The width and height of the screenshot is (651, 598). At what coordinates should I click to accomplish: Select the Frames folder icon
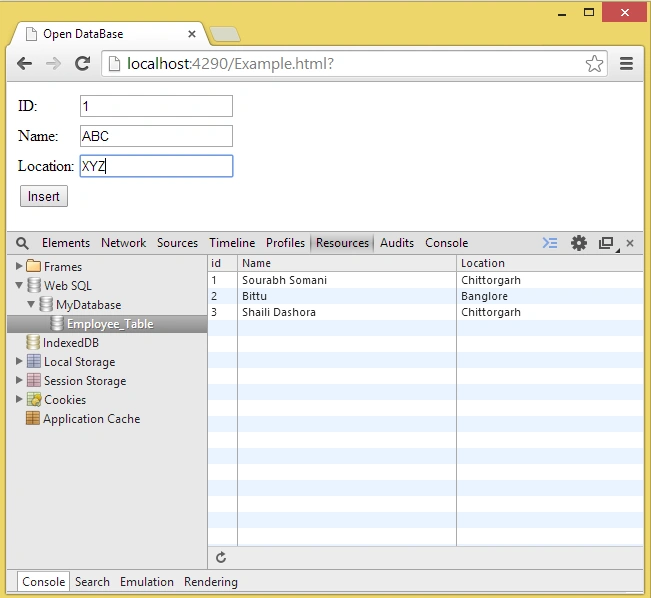34,266
